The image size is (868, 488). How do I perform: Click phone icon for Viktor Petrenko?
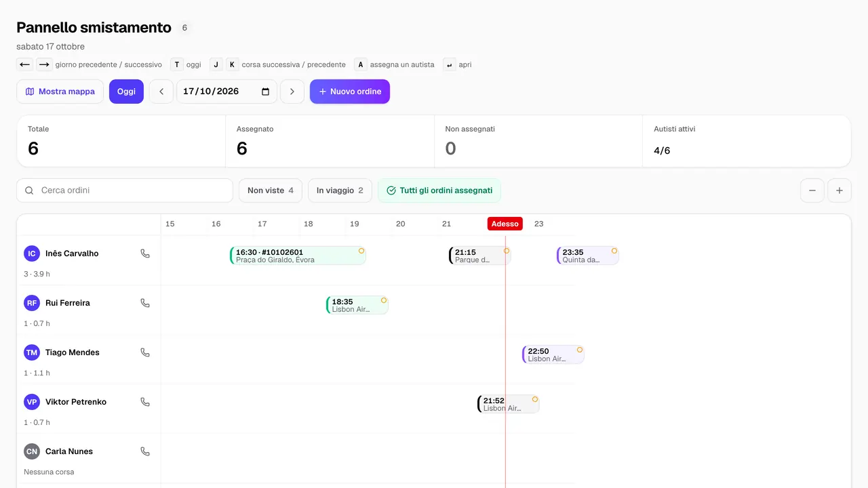click(x=145, y=402)
